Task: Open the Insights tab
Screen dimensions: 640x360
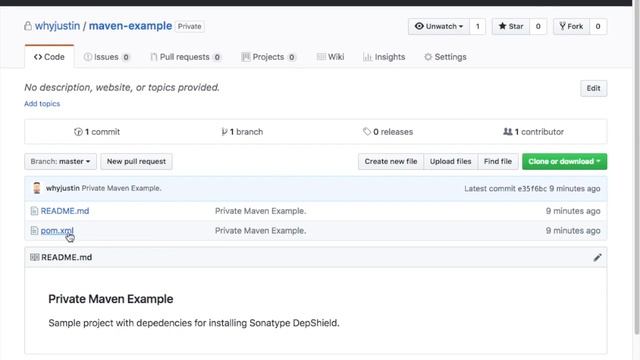Action: pos(384,57)
